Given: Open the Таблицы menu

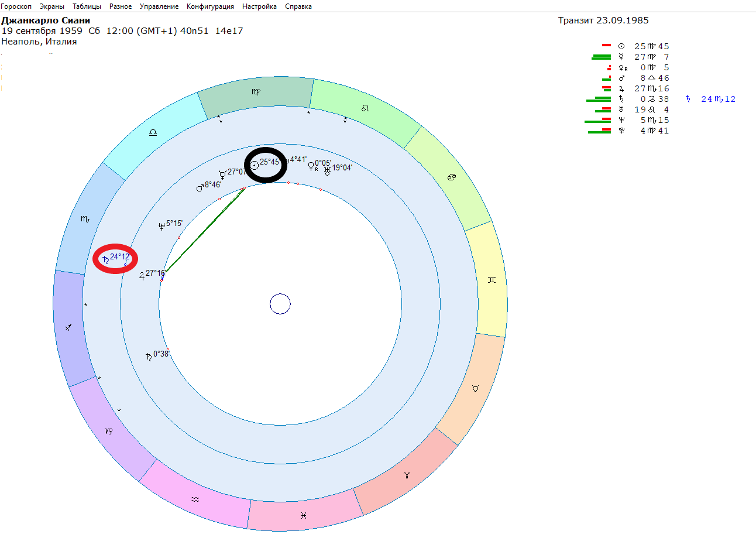Looking at the screenshot, I should [87, 6].
